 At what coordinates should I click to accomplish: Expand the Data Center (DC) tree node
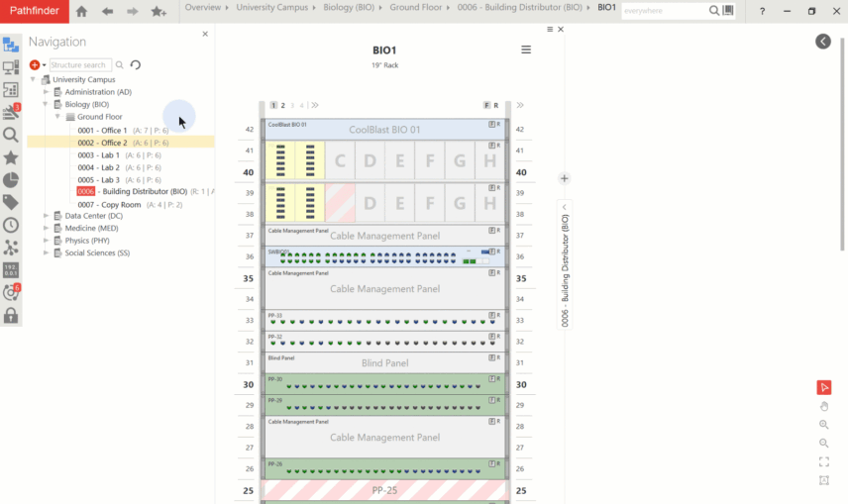46,215
